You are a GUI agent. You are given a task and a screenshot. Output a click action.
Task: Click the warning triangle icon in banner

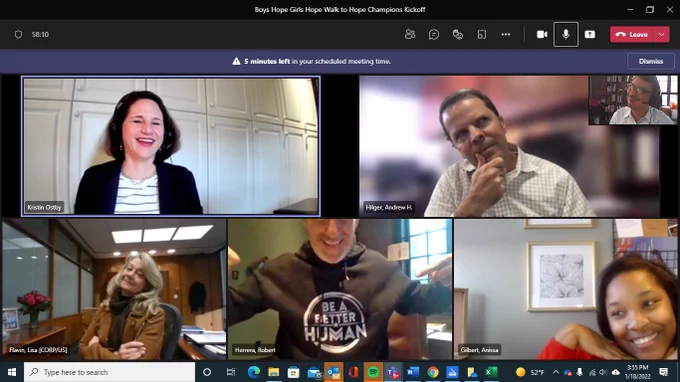pos(236,61)
